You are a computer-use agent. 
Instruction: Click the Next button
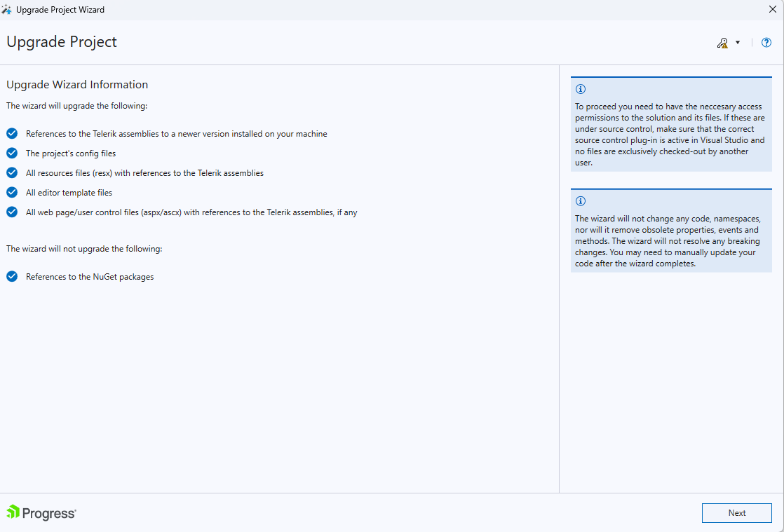736,513
